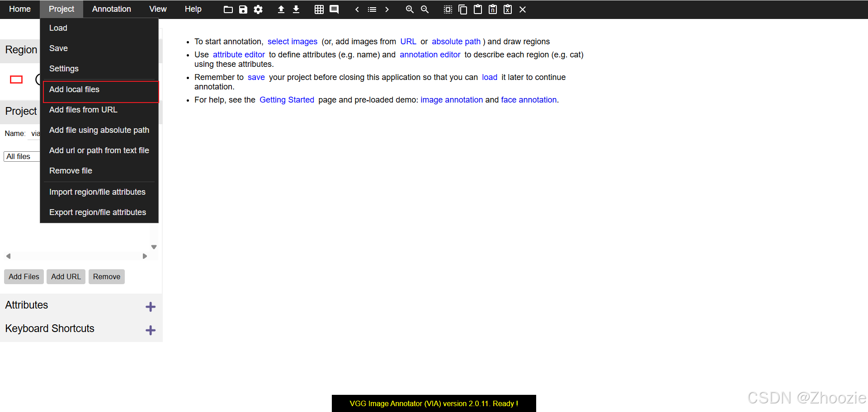This screenshot has width=868, height=412.
Task: Click the zoom in magnifier icon
Action: click(x=410, y=9)
